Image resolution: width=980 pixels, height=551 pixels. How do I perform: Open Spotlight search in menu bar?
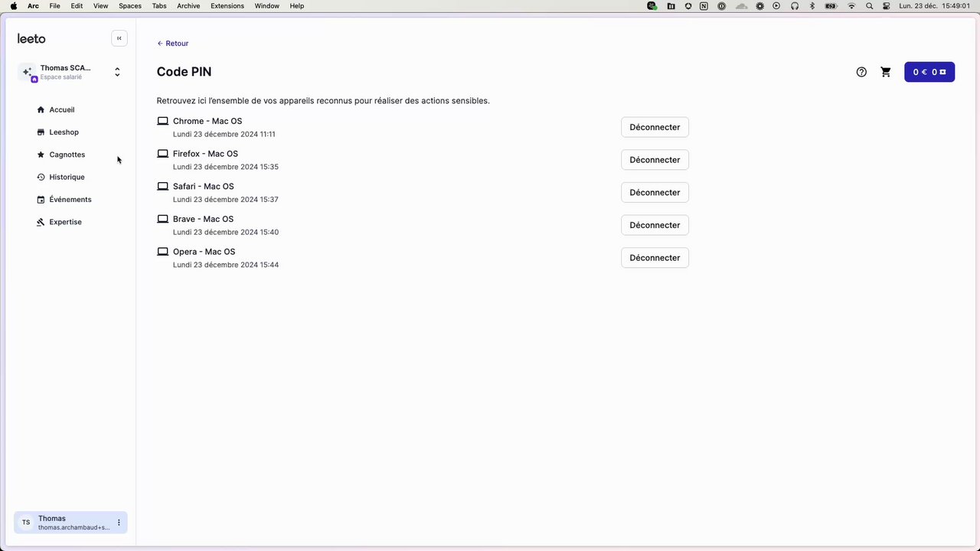pos(869,6)
